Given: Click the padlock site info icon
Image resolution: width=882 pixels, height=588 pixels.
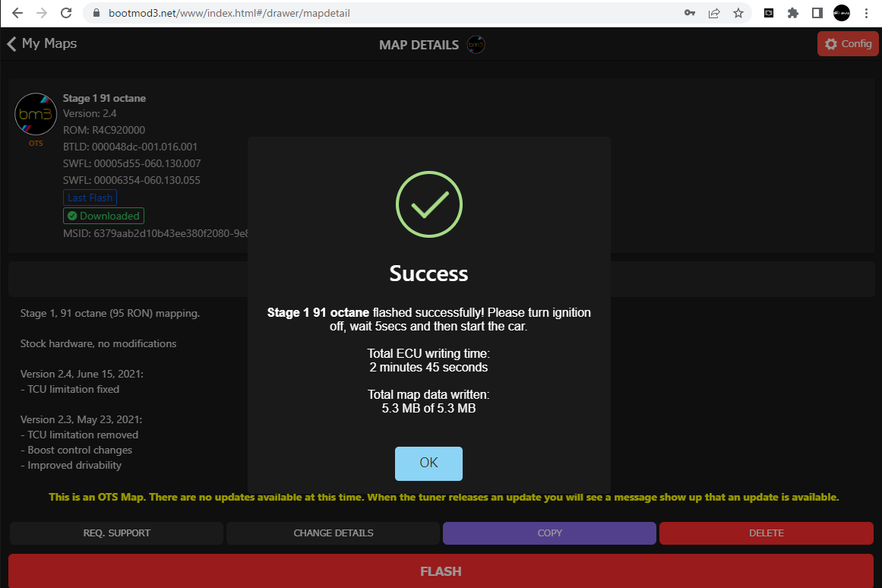Looking at the screenshot, I should 96,13.
